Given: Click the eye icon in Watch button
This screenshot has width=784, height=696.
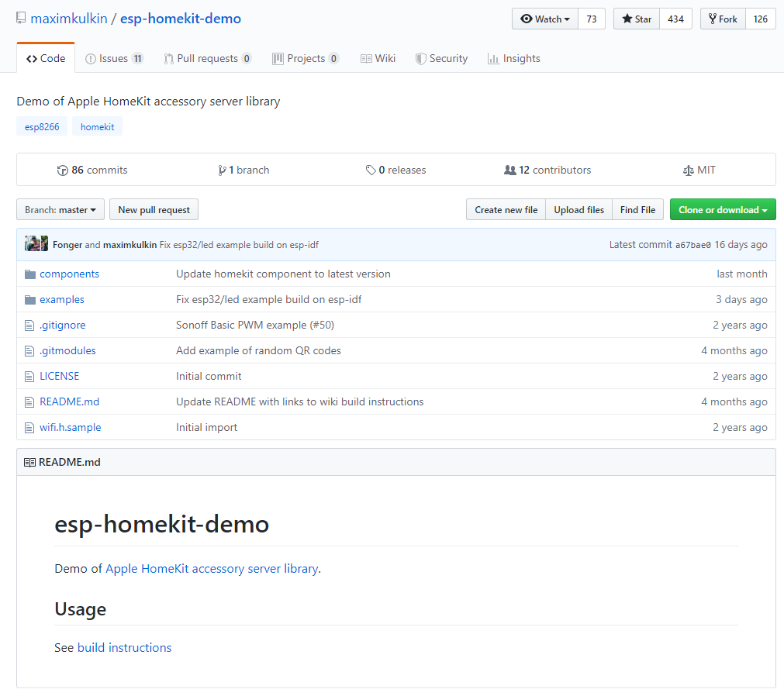Looking at the screenshot, I should 526,19.
